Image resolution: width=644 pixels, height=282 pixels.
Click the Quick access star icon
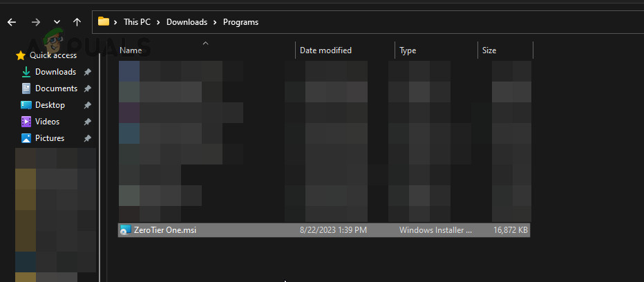click(x=21, y=55)
